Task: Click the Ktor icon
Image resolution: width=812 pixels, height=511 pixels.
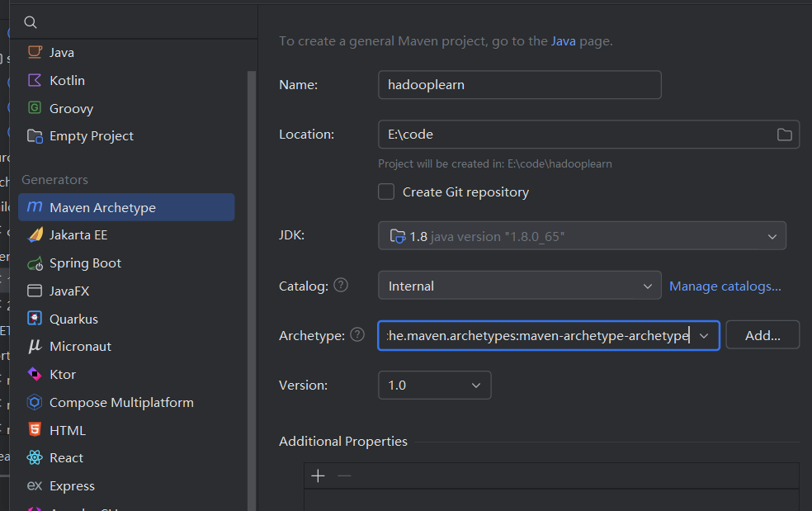Action: [x=35, y=374]
